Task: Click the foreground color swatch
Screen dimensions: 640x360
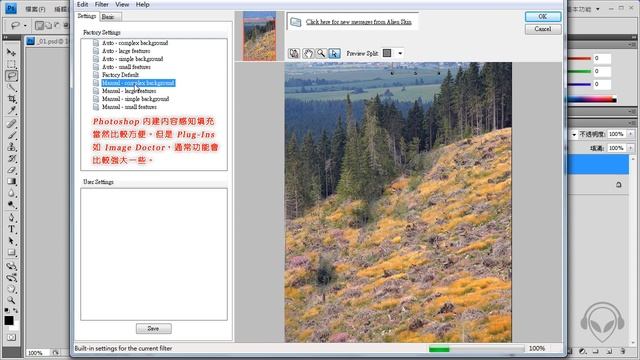Action: 9,320
